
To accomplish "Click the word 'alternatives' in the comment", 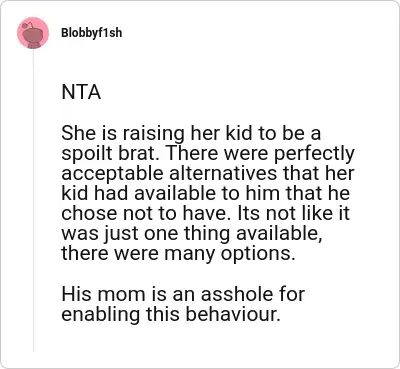I will click(223, 174).
